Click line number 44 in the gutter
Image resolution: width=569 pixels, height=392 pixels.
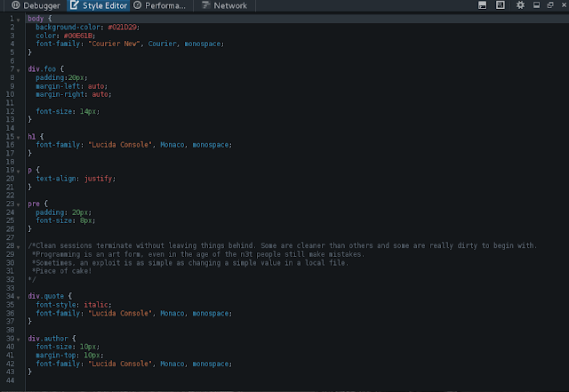[x=10, y=380]
